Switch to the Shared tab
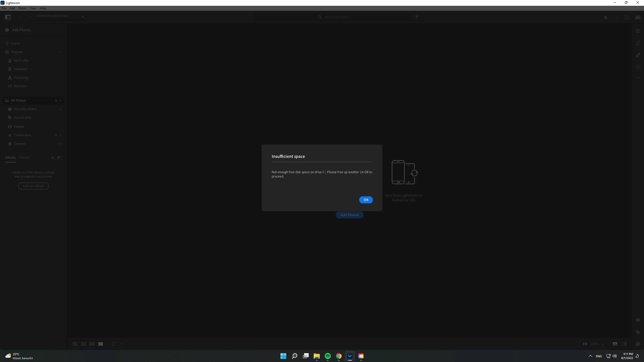Screen dimensions: 644x362 (x=24, y=158)
